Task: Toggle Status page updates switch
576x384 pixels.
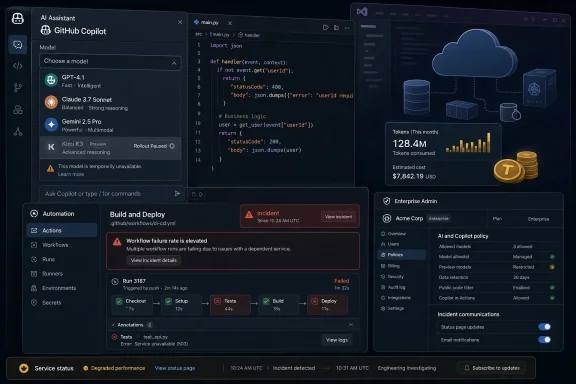Action: click(544, 327)
